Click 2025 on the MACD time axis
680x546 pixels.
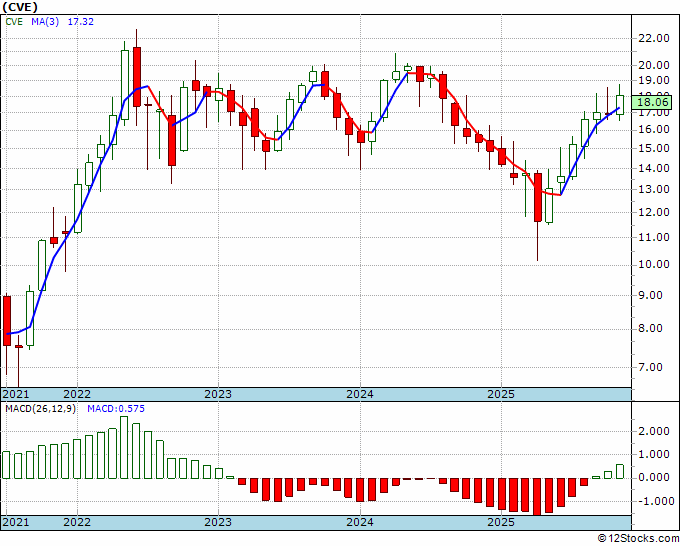(x=501, y=522)
